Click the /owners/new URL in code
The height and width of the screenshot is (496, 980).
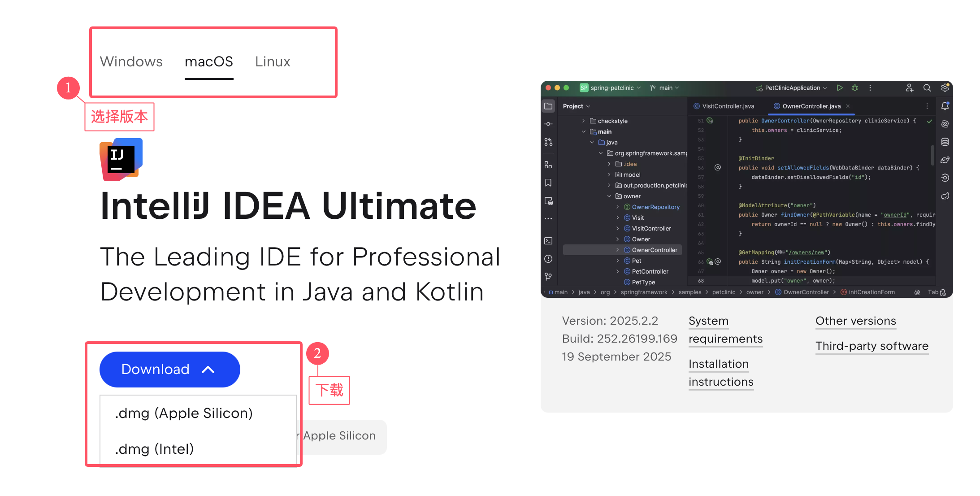coord(807,252)
